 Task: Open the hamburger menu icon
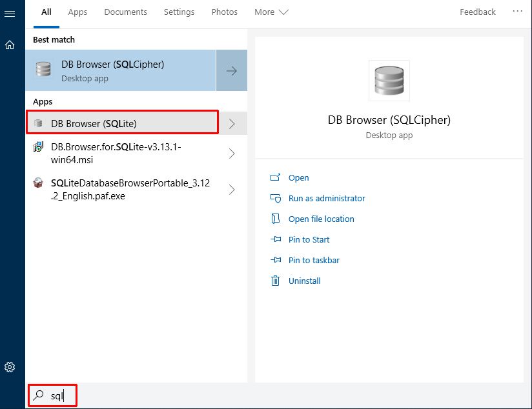click(10, 14)
